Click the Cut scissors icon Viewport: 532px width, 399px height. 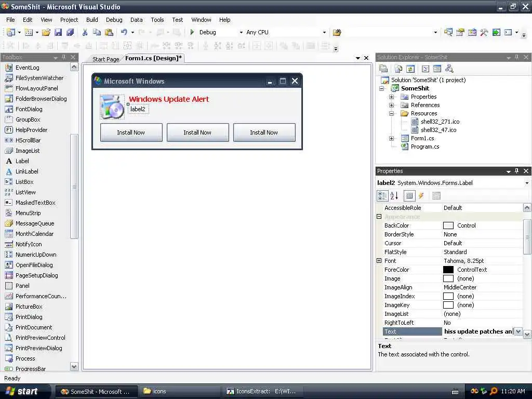[x=85, y=32]
